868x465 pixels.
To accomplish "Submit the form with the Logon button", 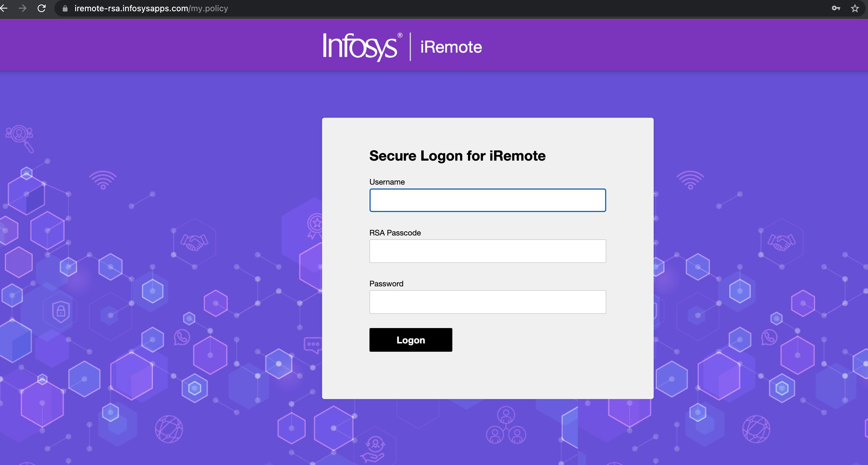I will click(411, 340).
